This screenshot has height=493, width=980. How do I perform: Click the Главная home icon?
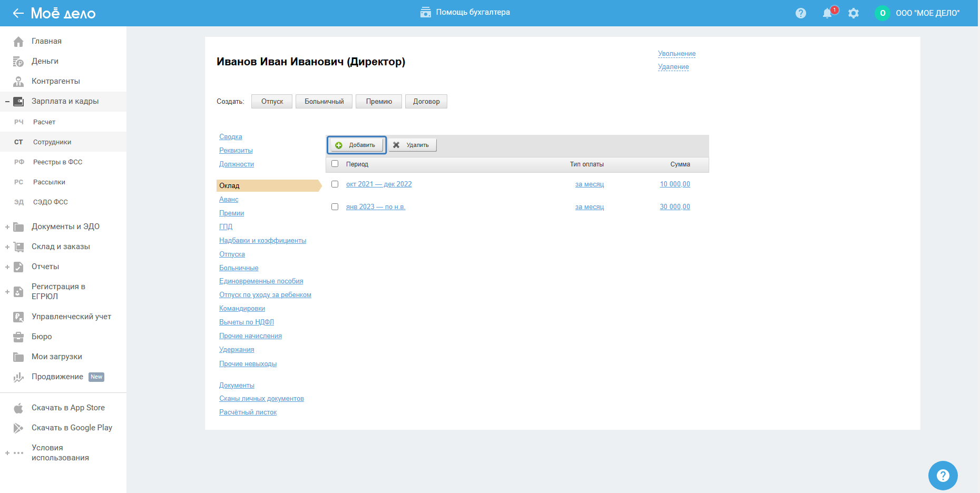coord(18,42)
